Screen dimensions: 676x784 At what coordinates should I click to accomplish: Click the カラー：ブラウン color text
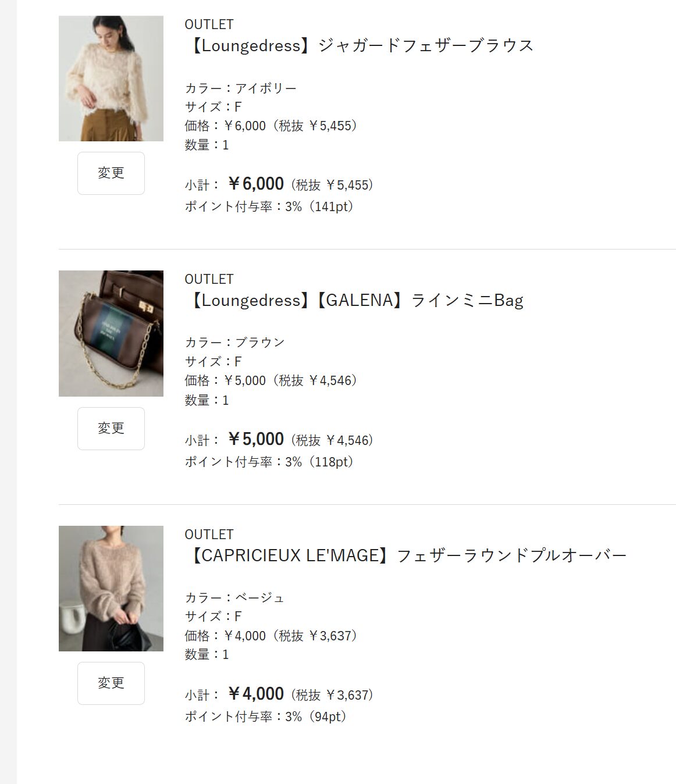click(235, 343)
